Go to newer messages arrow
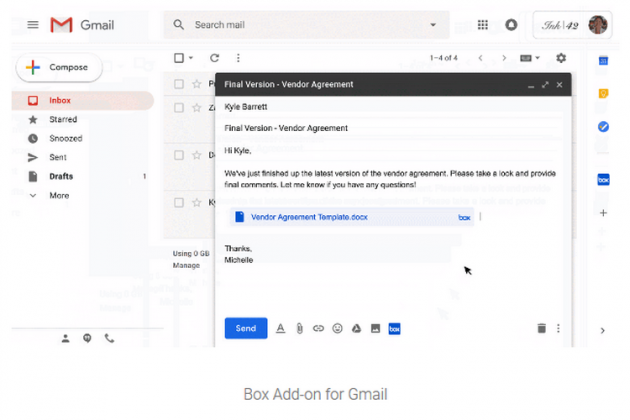 [481, 58]
